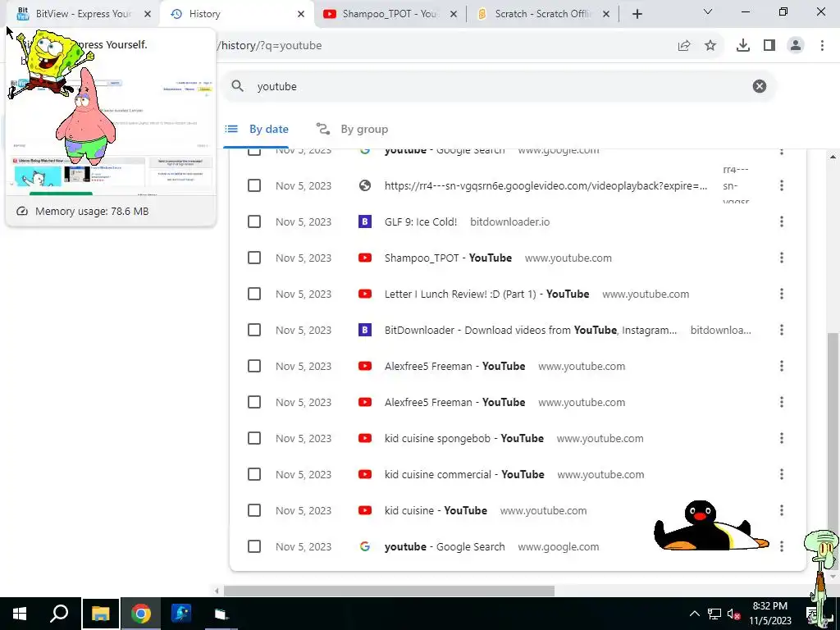Click Google favicon of bottom youtube search entry
This screenshot has height=630, width=840.
[365, 546]
